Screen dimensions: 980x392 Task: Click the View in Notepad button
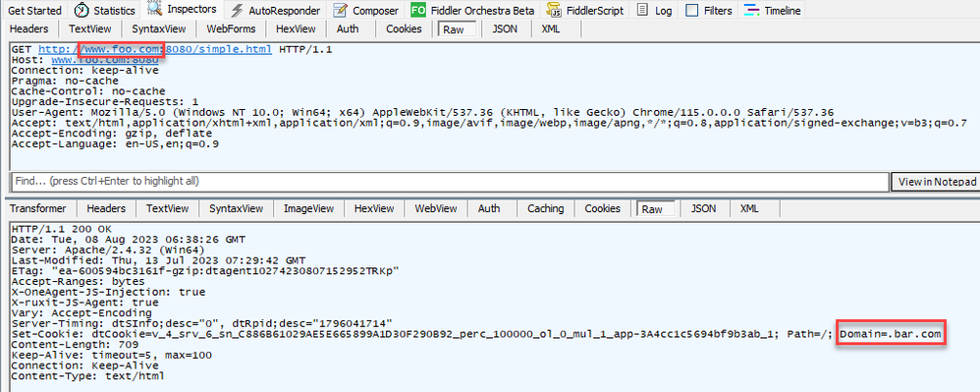coord(937,182)
